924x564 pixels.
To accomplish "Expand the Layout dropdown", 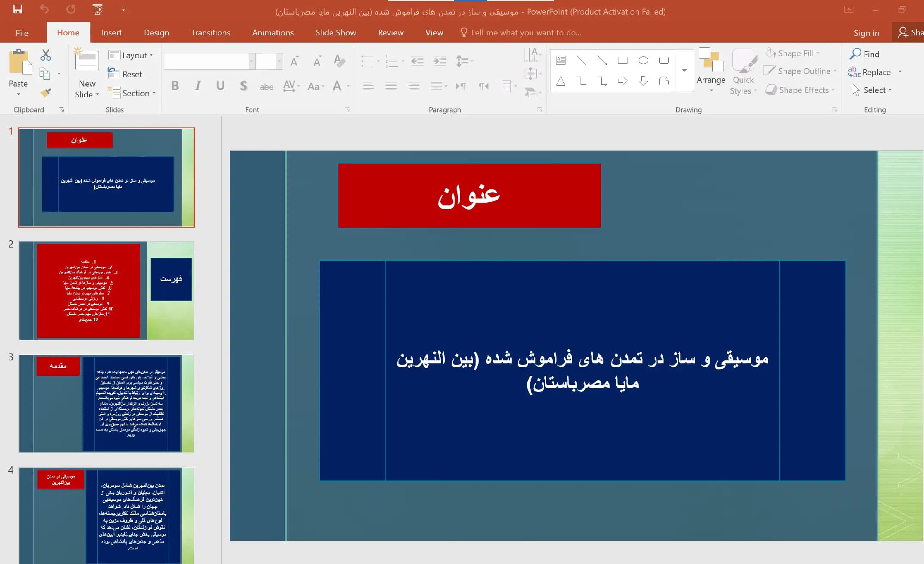I will coord(131,55).
